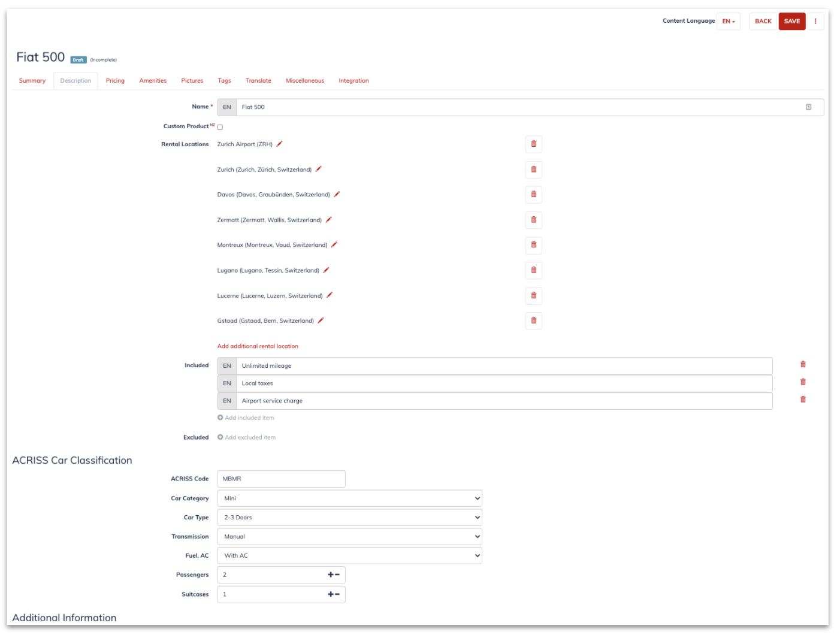Image resolution: width=840 pixels, height=635 pixels.
Task: Edit Zurich Airport (ZRH) location pencil
Action: (x=279, y=144)
